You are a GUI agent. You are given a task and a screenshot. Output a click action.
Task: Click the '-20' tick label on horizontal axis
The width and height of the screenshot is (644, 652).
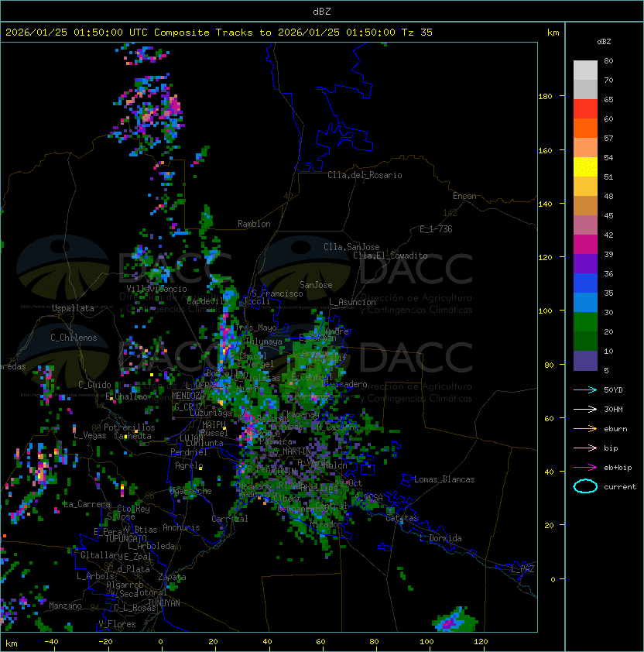click(105, 642)
